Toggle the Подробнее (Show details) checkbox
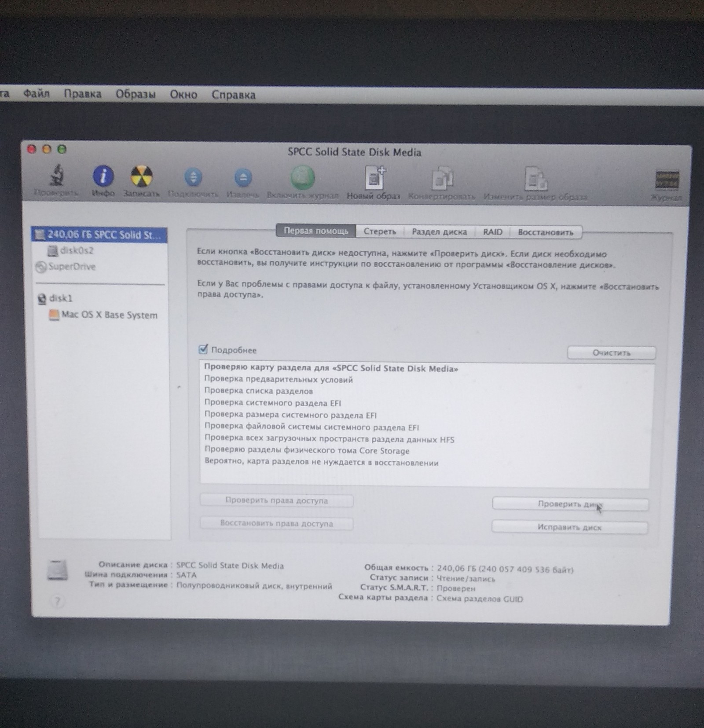This screenshot has width=704, height=728. (x=203, y=349)
